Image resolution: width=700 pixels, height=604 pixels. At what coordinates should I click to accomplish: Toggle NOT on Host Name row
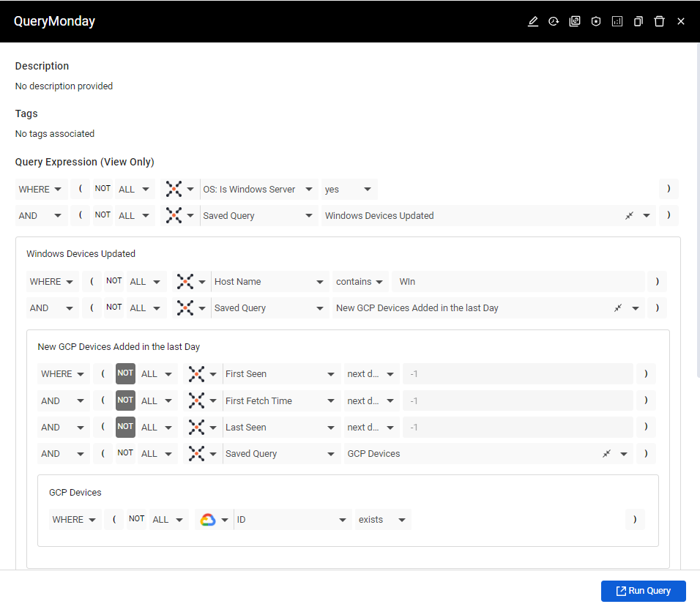[113, 281]
